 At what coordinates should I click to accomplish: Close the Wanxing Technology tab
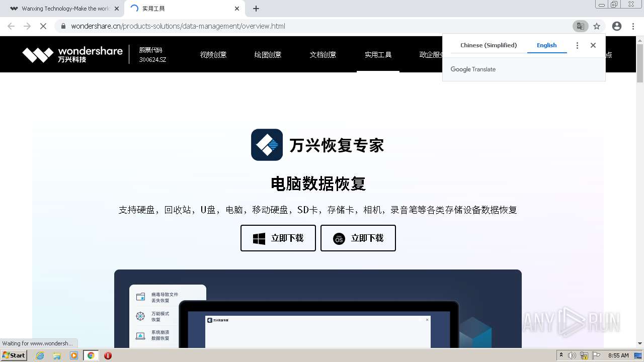117,9
